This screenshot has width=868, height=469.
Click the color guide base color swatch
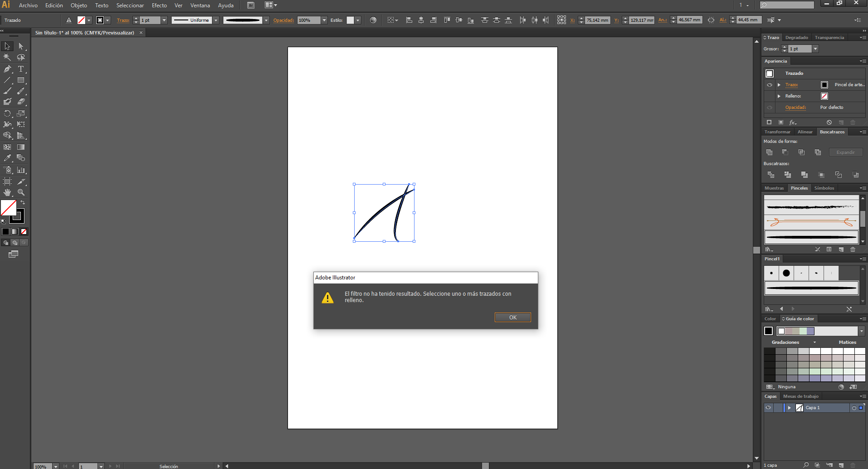[768, 331]
